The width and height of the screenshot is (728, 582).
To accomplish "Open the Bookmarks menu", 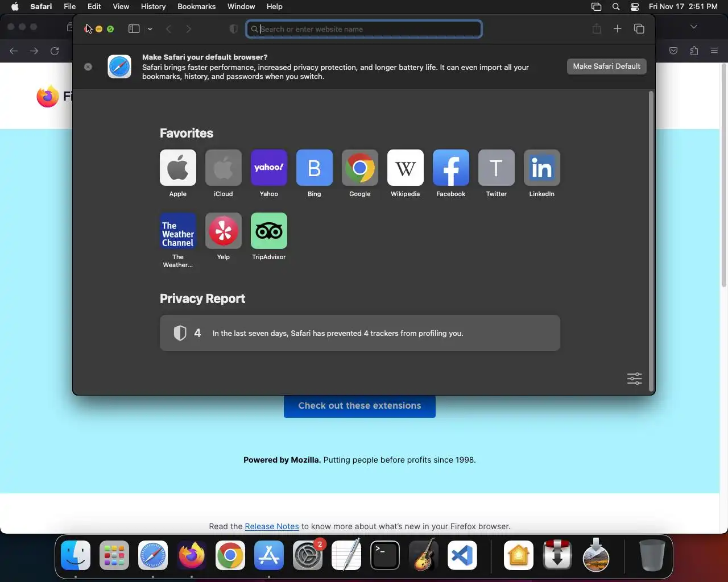I will (x=196, y=7).
